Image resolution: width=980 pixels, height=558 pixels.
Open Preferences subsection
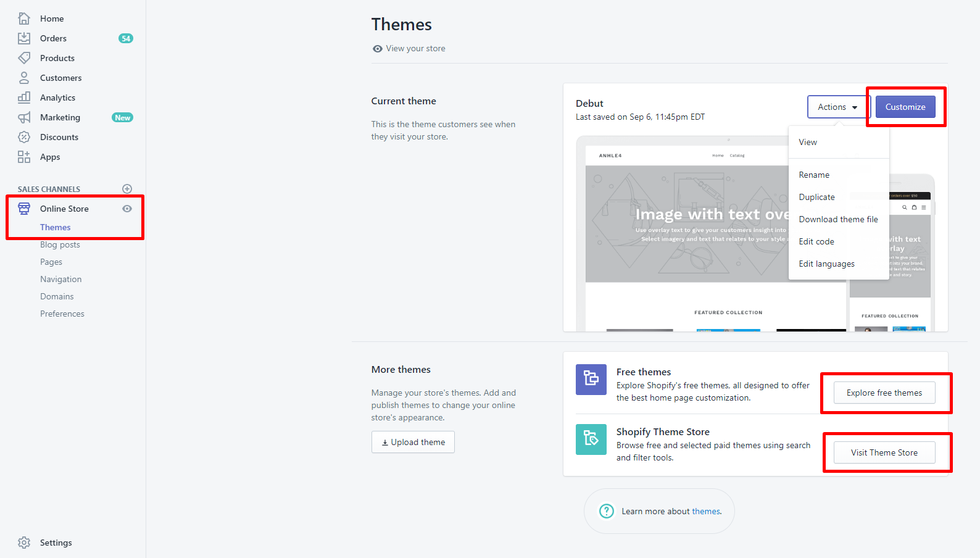62,314
